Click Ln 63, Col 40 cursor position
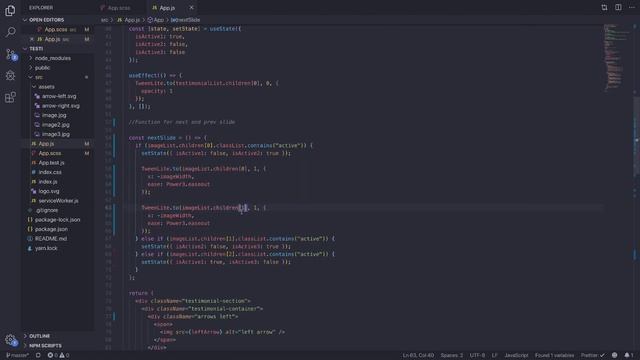The width and height of the screenshot is (640, 360). click(418, 355)
